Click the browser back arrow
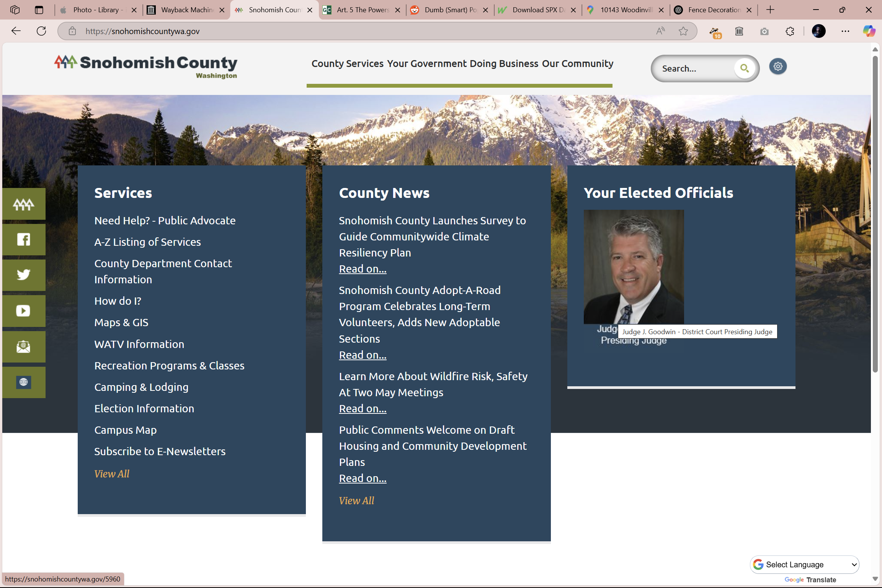 pos(16,31)
